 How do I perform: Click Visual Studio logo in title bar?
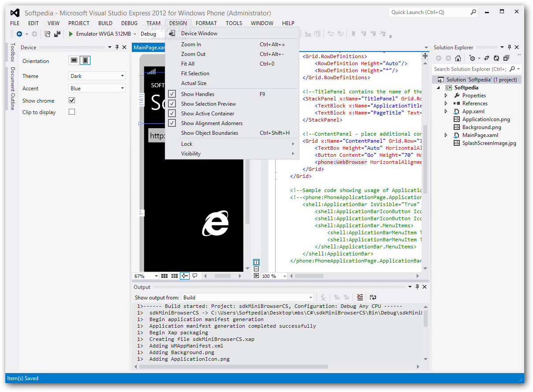coord(15,13)
